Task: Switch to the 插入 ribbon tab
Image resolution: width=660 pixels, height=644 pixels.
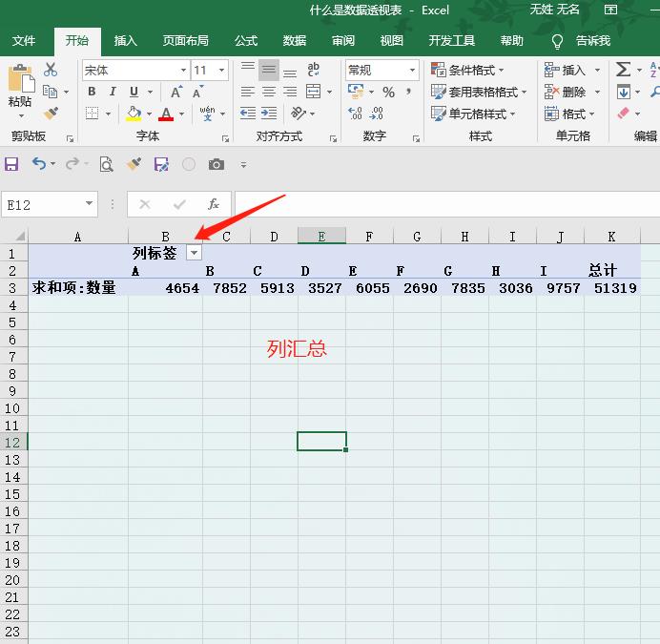Action: coord(126,40)
